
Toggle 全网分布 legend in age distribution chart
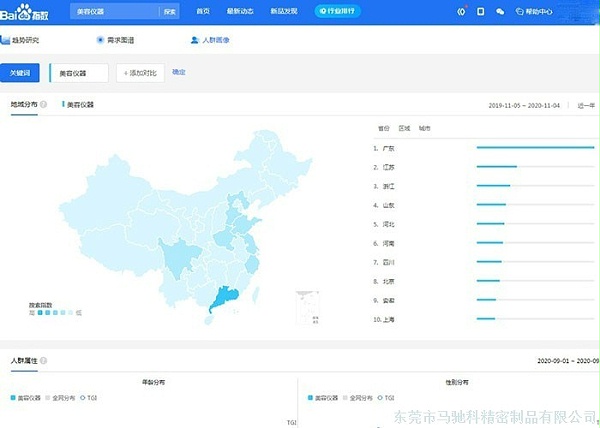(65, 397)
